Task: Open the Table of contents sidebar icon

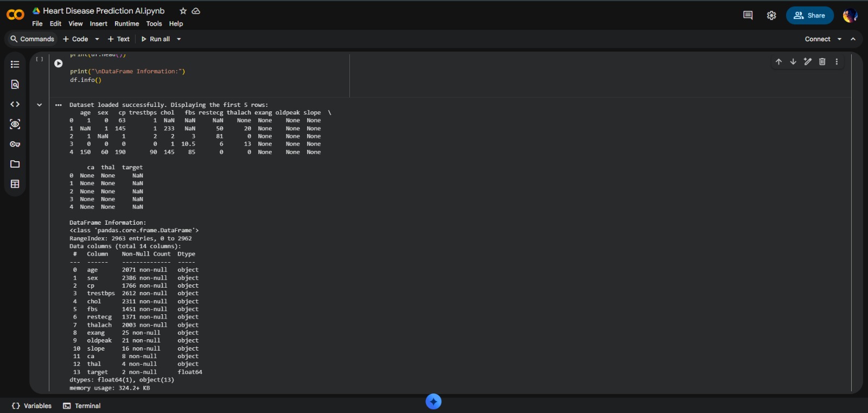Action: click(x=15, y=65)
